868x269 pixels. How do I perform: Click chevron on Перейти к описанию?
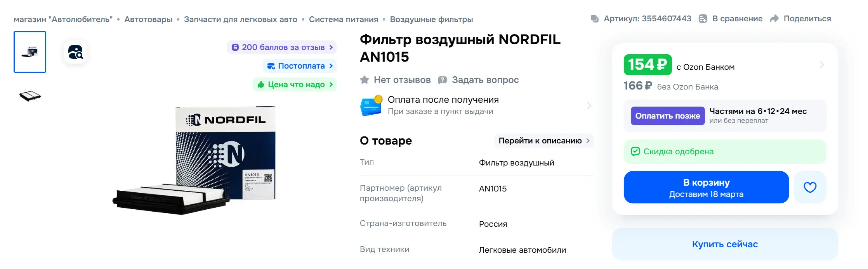click(x=588, y=141)
